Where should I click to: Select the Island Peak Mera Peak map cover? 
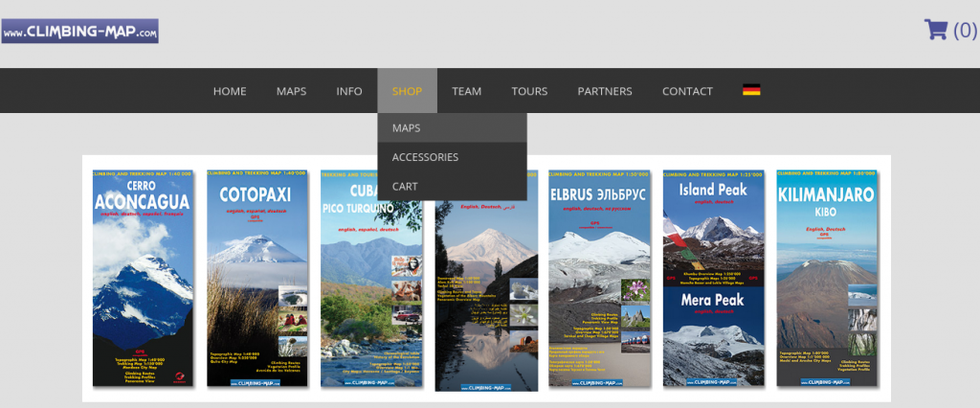[714, 278]
